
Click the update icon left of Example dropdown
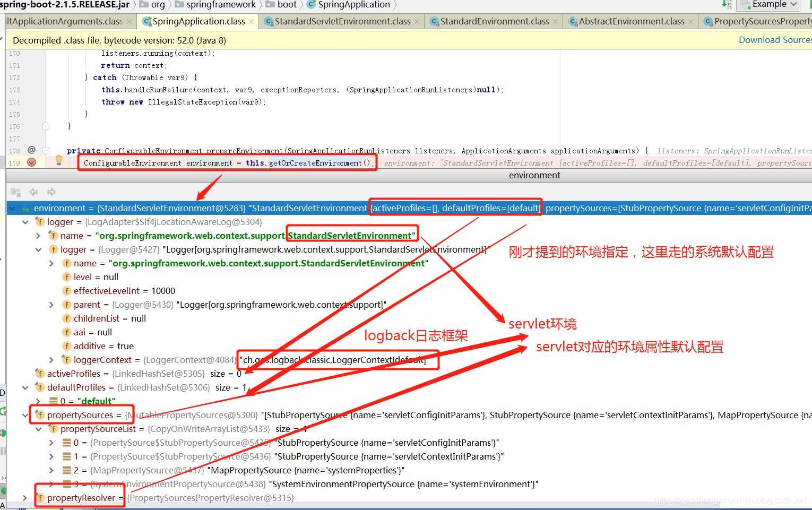(727, 4)
